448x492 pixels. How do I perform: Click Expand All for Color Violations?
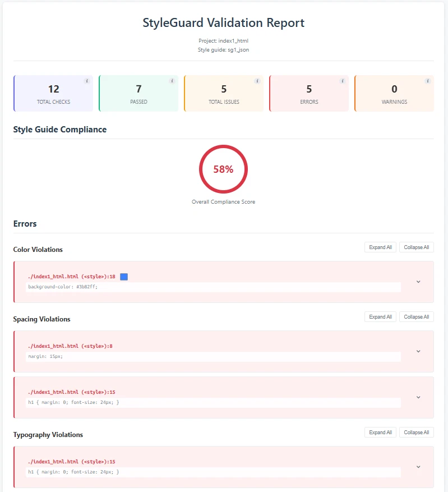[x=380, y=247]
